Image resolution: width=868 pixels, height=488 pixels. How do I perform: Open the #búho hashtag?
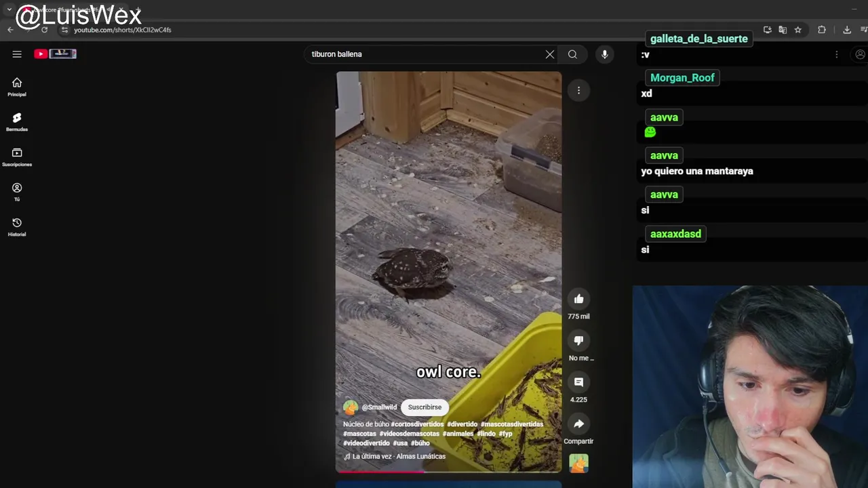point(420,443)
